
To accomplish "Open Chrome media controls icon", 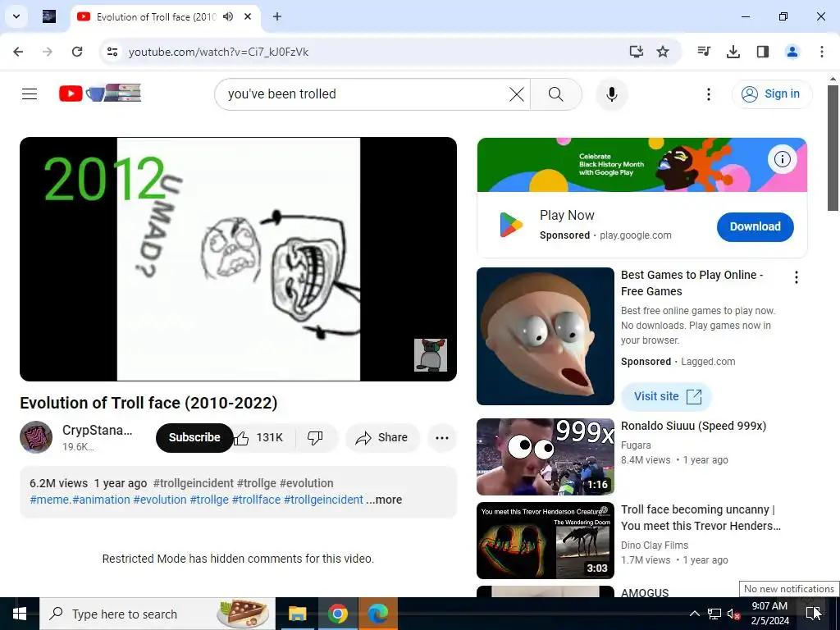I will point(704,52).
